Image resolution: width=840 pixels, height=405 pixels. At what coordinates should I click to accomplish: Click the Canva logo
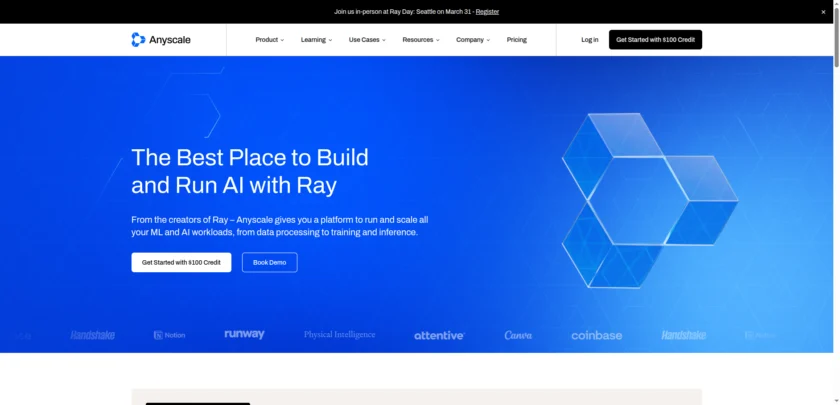pyautogui.click(x=518, y=335)
